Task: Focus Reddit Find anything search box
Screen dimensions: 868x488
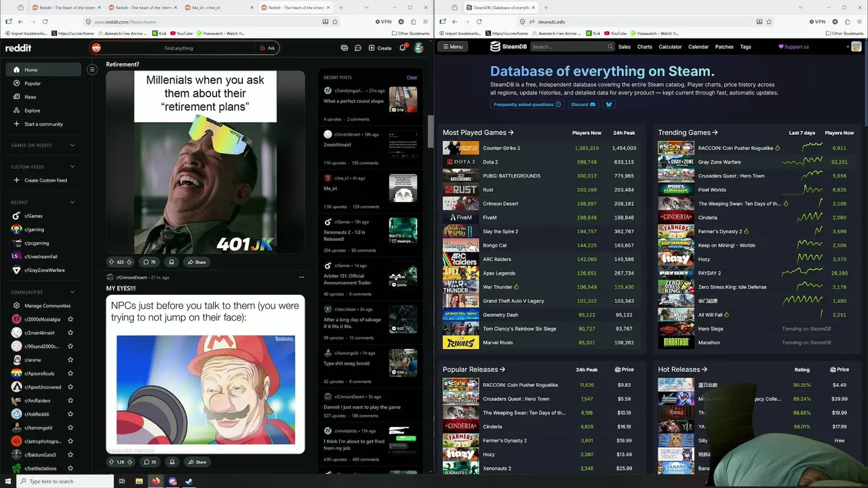Action: (x=179, y=48)
